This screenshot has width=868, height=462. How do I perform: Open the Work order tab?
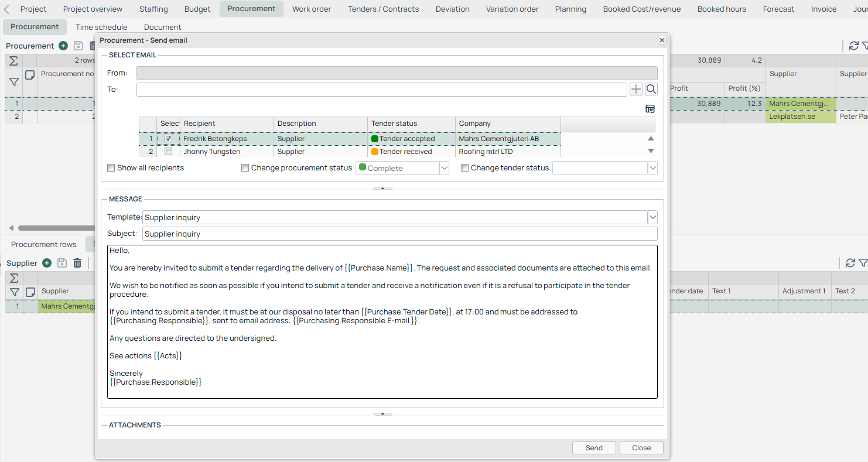pyautogui.click(x=312, y=9)
